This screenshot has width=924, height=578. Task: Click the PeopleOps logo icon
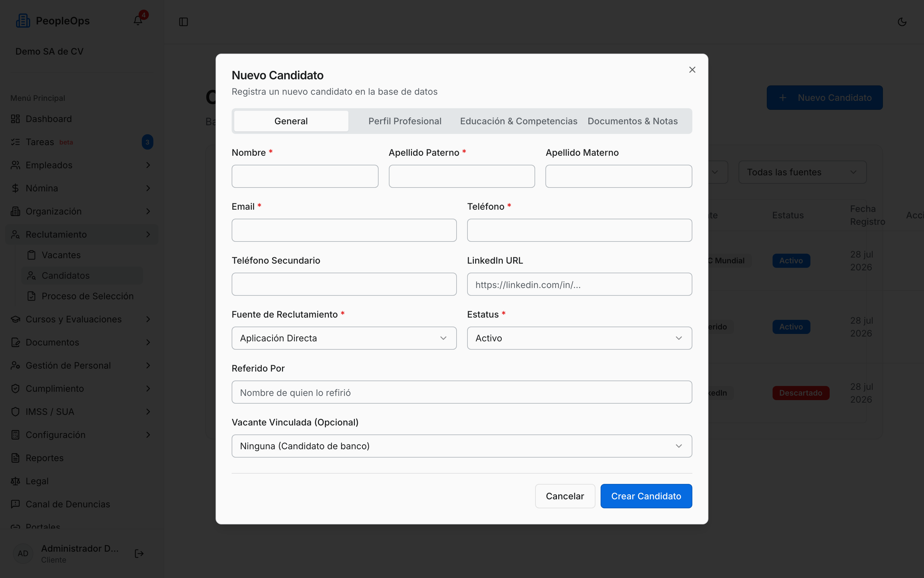(x=23, y=21)
